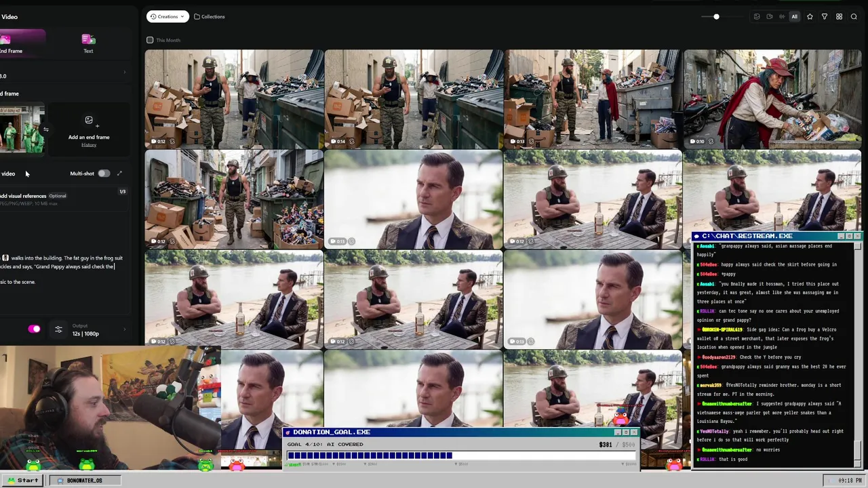Image resolution: width=868 pixels, height=488 pixels.
Task: Click inside the prompt text field
Action: [x=64, y=270]
